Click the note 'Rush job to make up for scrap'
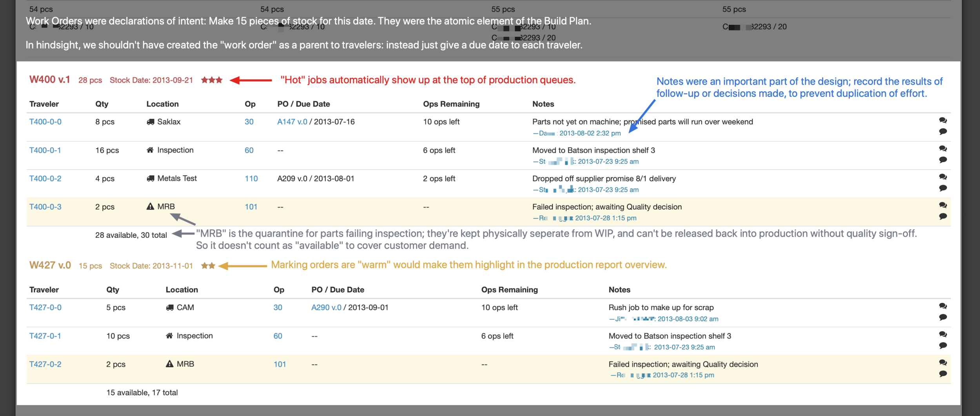The width and height of the screenshot is (980, 416). [661, 307]
